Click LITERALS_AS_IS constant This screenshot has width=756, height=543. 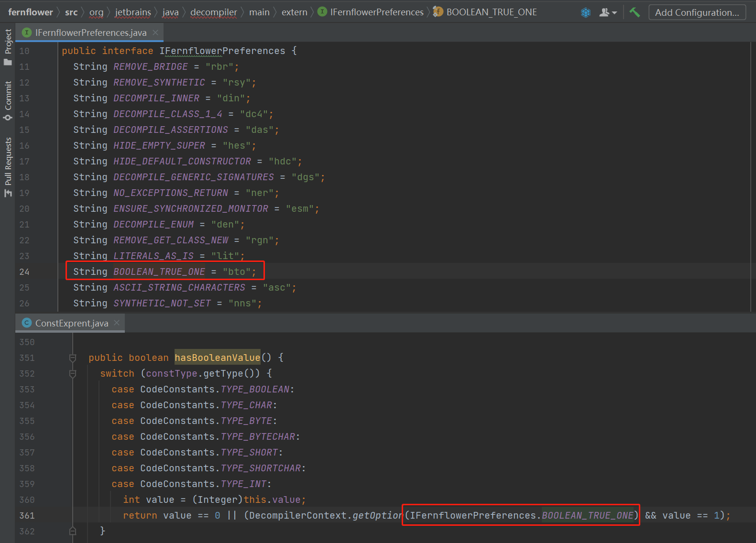click(153, 256)
